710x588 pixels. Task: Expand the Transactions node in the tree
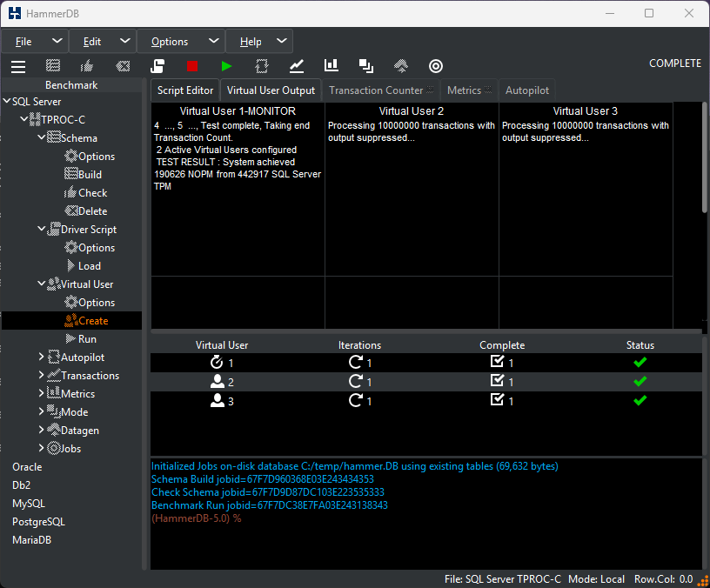click(41, 375)
